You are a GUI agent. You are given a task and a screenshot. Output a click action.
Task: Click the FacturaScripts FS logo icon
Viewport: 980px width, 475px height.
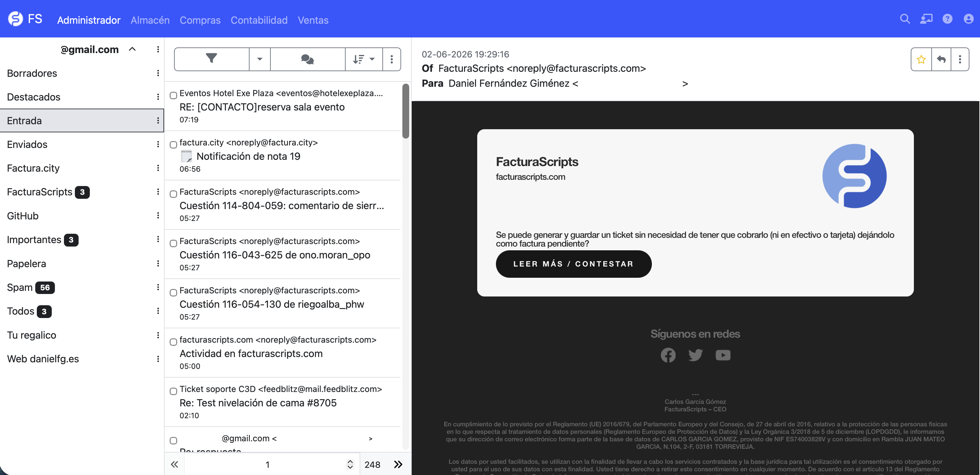click(x=16, y=19)
